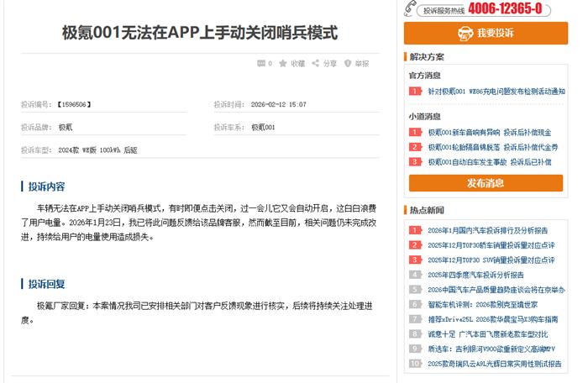Click the star 收藏 favorite icon
The image size is (588, 383).
(x=283, y=63)
